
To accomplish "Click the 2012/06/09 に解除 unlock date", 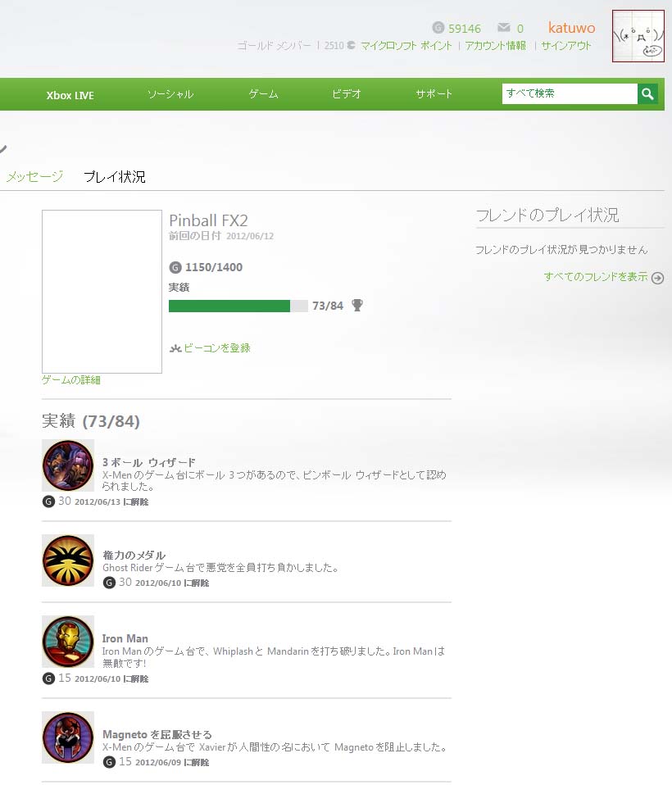I will (172, 763).
